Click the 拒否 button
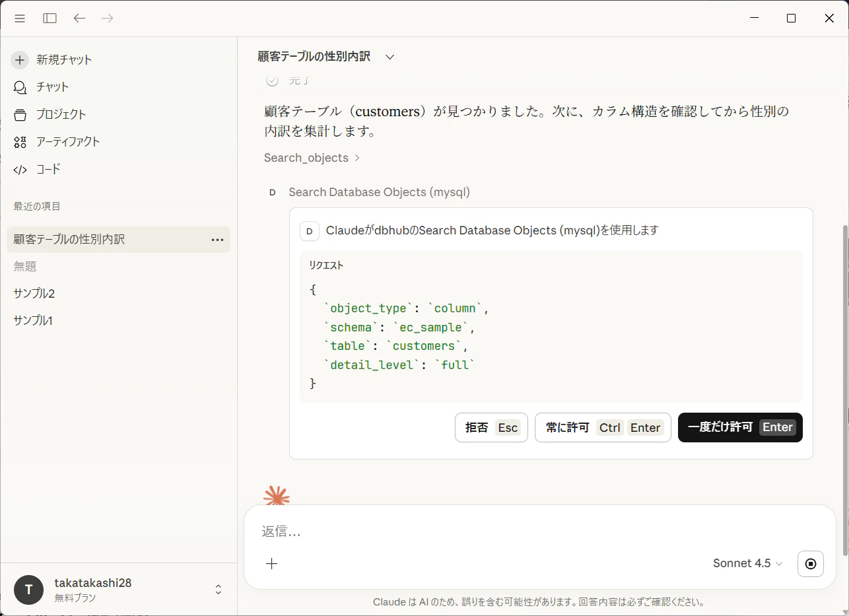The height and width of the screenshot is (616, 849). click(x=491, y=427)
